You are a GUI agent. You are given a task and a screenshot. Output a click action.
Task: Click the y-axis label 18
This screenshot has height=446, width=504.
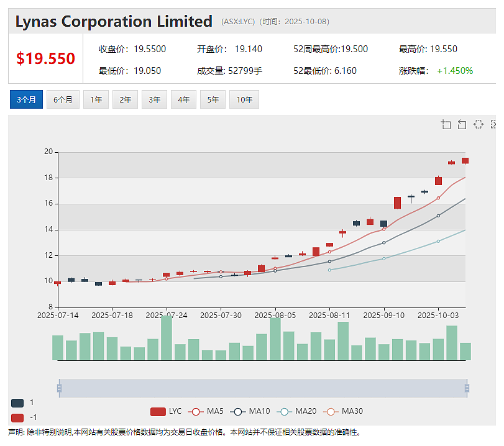[48, 178]
